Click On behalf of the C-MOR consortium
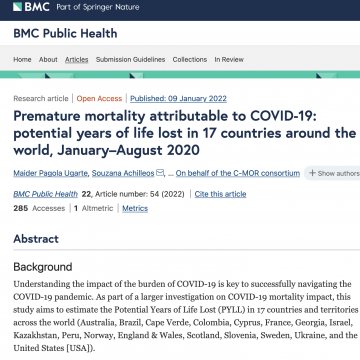 pos(238,173)
